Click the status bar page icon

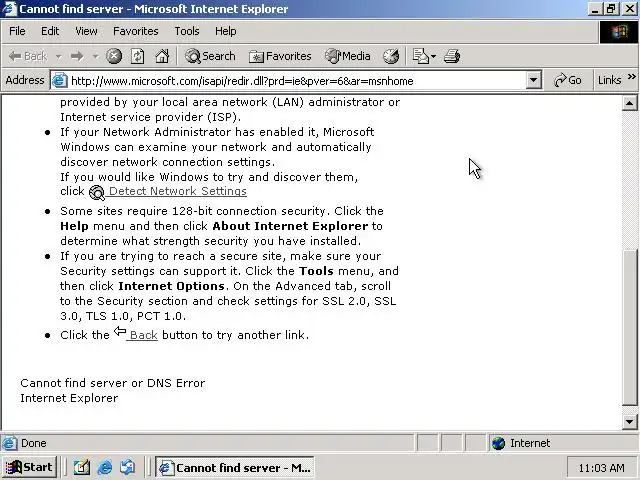10,443
